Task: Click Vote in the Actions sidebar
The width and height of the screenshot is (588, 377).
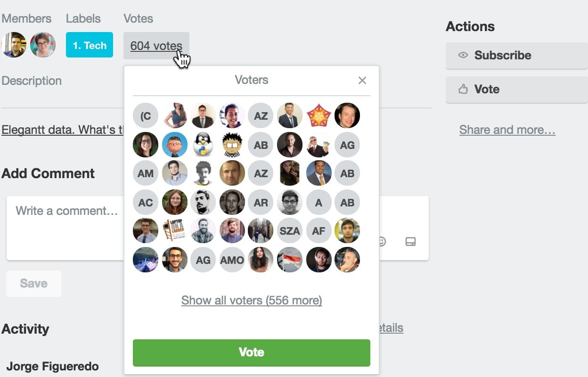Action: point(516,90)
